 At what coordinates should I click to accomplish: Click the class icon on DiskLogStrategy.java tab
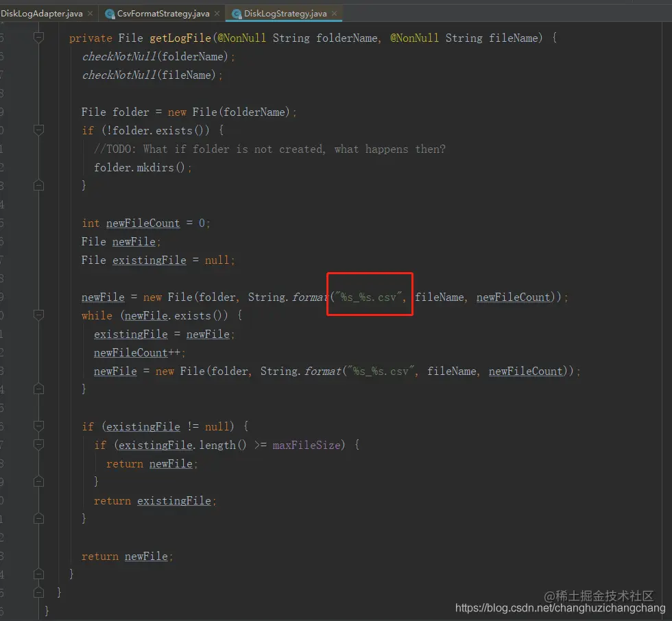point(237,14)
